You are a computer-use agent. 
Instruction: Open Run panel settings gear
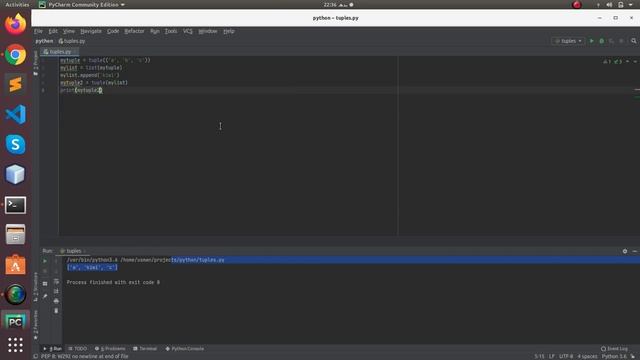pyautogui.click(x=625, y=251)
